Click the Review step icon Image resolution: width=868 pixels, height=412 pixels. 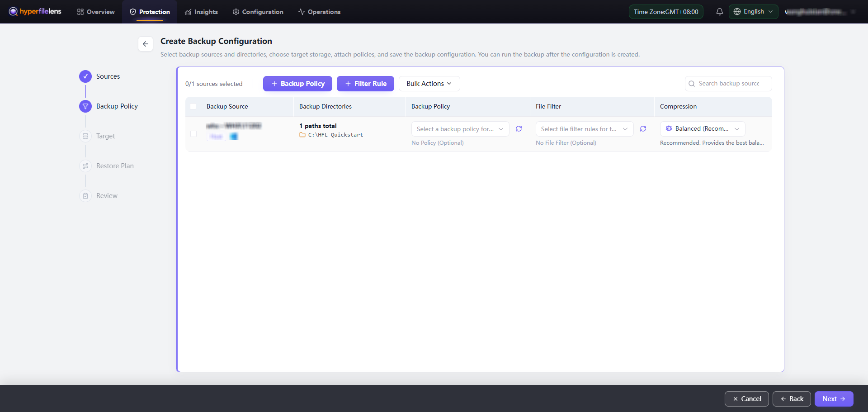click(x=85, y=196)
